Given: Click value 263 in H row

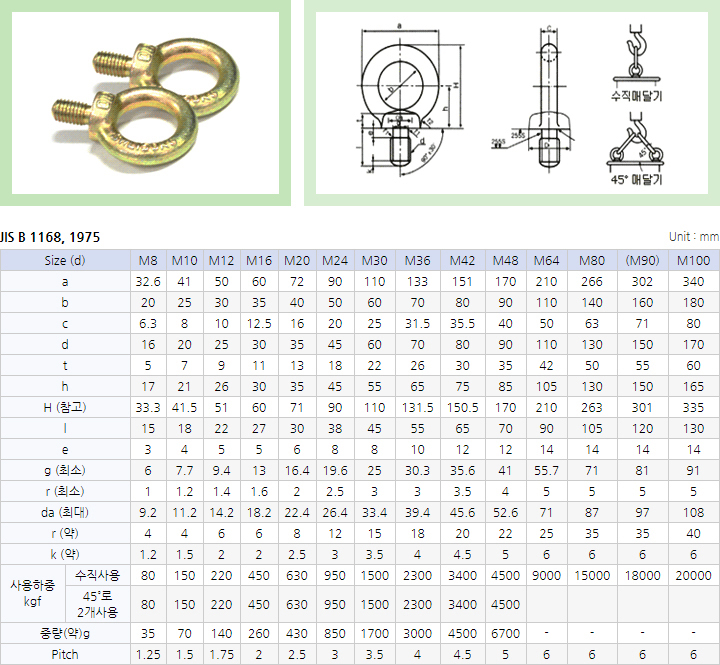Looking at the screenshot, I should (x=592, y=407).
